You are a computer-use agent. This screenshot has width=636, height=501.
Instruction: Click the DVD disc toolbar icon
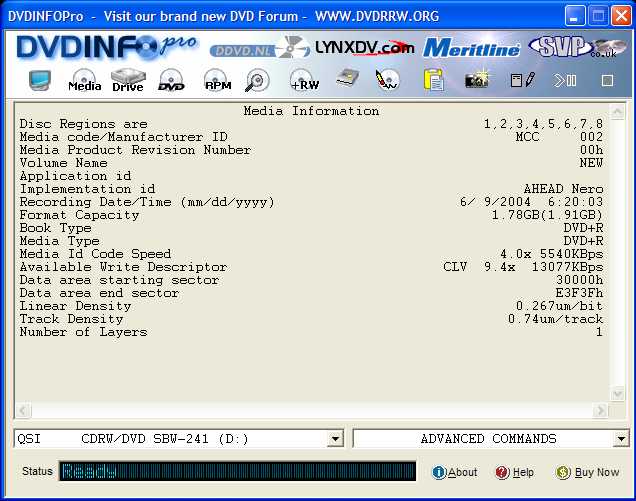(x=171, y=80)
